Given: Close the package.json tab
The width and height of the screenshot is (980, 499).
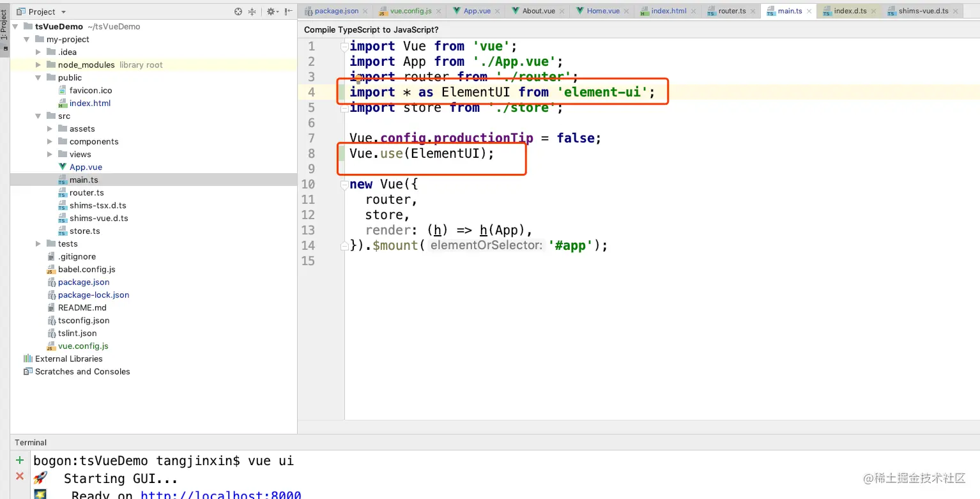Looking at the screenshot, I should 366,11.
